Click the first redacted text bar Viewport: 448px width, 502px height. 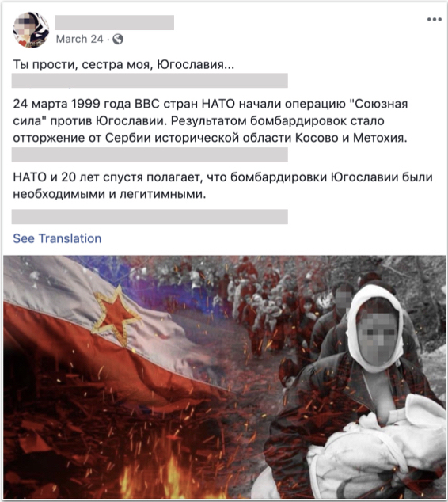pos(150,80)
